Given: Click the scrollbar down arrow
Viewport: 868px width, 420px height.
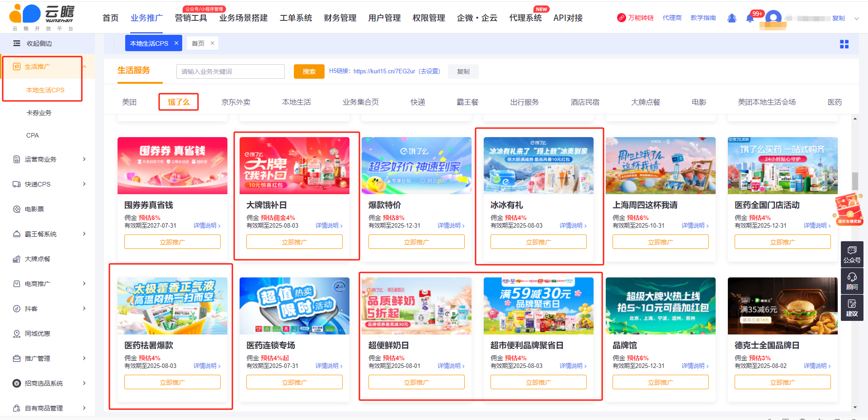Looking at the screenshot, I should [855, 407].
